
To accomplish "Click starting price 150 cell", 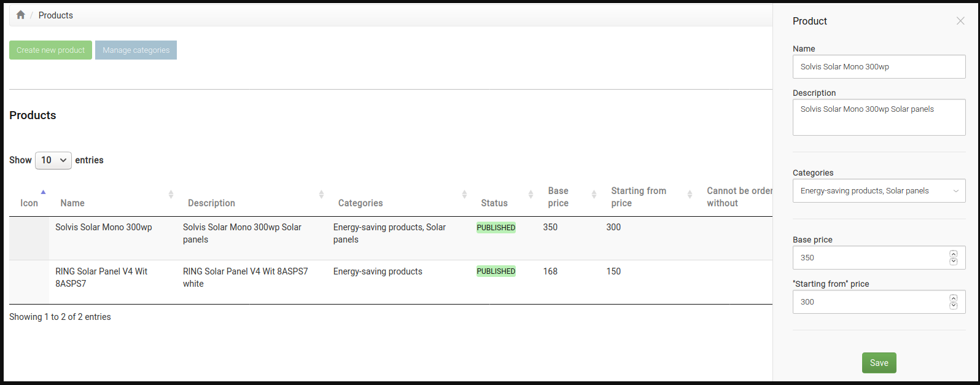I will click(613, 271).
